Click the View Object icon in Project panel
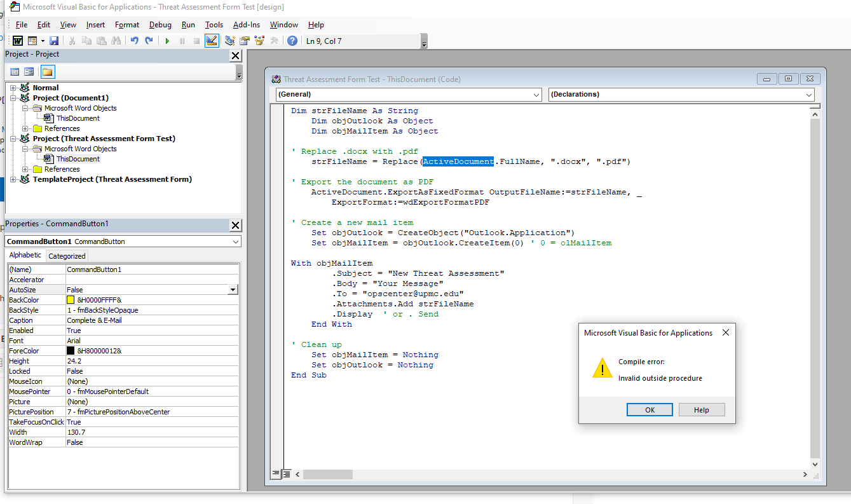 [29, 72]
